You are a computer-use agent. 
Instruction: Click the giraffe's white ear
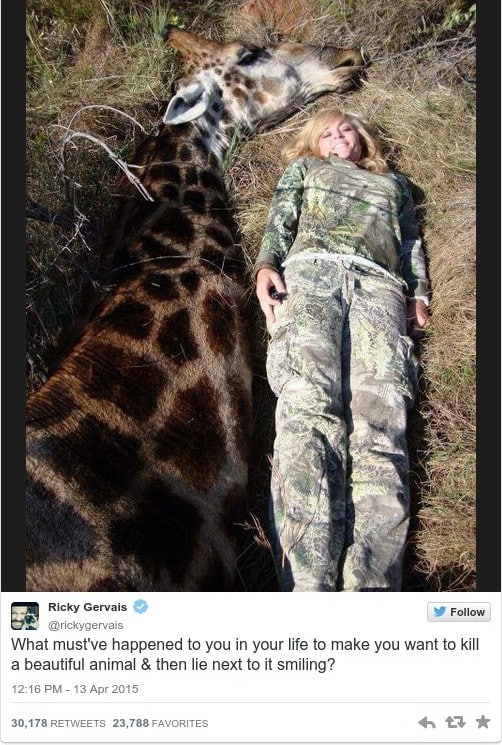(187, 105)
